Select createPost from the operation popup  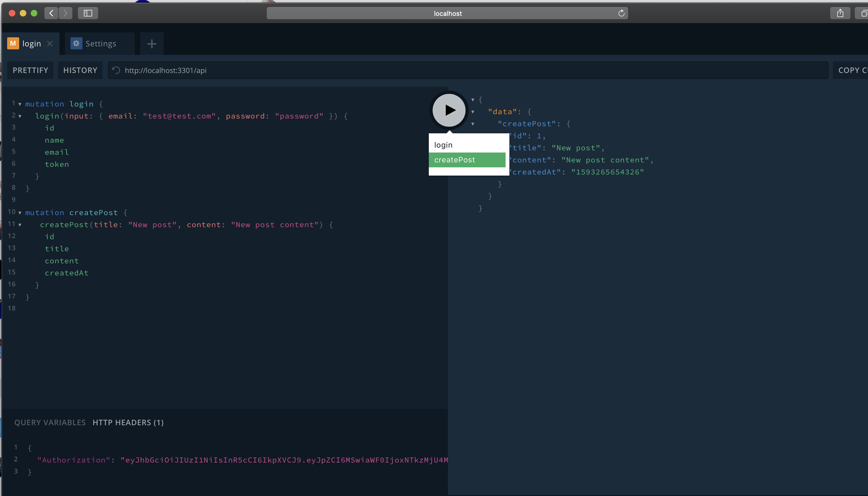467,160
